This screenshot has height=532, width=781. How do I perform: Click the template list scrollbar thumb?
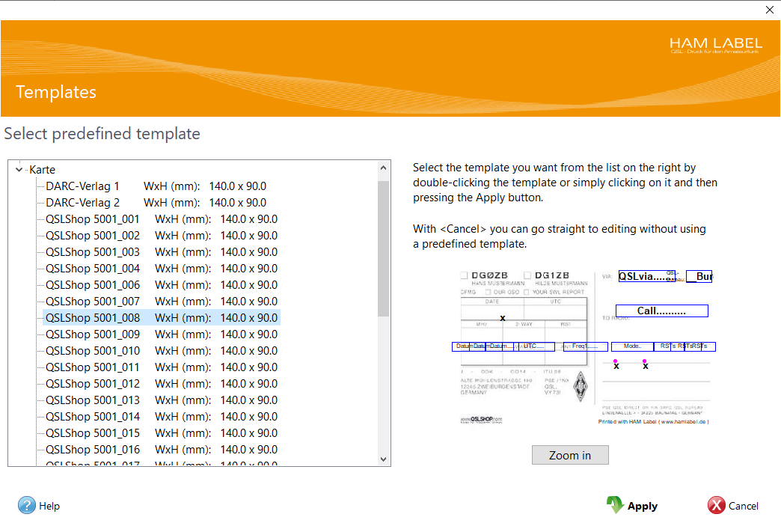(x=383, y=248)
